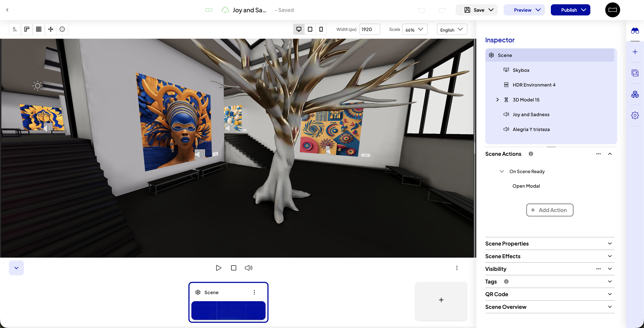Stop the scene playback
Screen dimensions: 644x328
click(233, 268)
